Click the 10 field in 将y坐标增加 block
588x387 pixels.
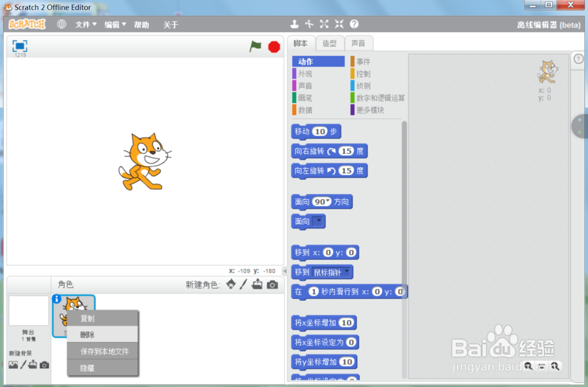pyautogui.click(x=347, y=362)
